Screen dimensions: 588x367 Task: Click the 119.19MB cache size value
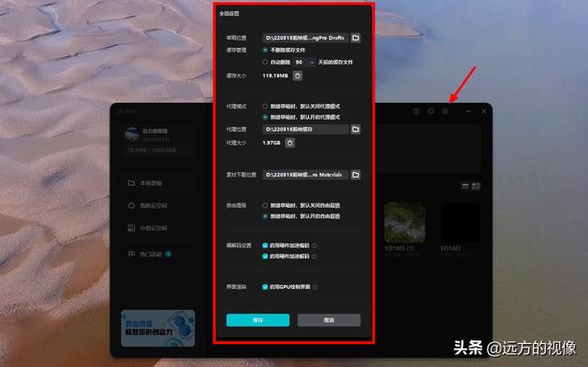coord(276,75)
